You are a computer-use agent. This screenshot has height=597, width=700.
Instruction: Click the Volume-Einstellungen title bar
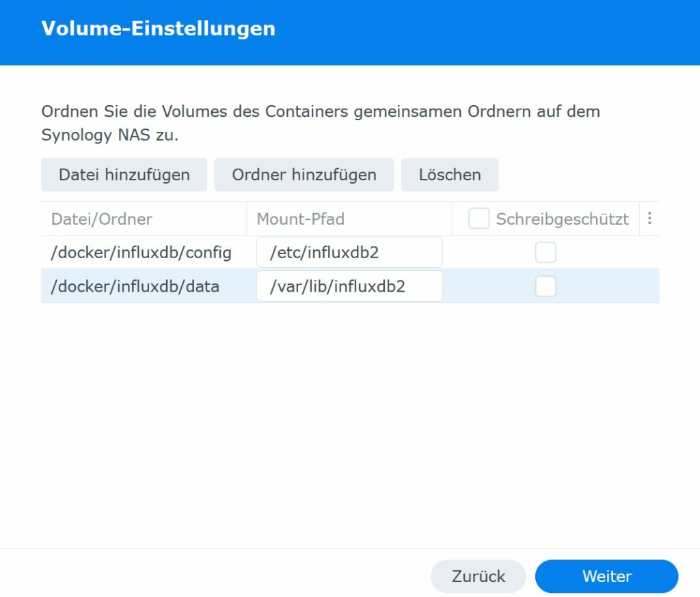pyautogui.click(x=159, y=29)
